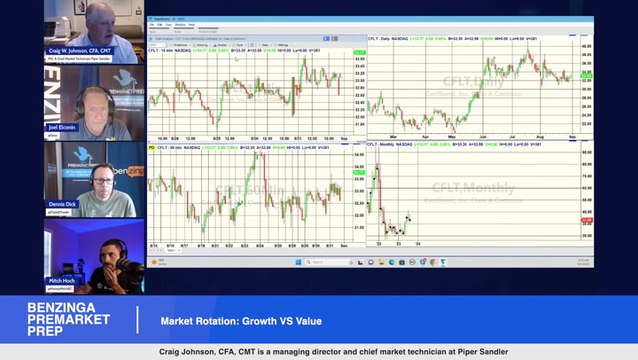
Task: Select Joel Elconin's video thumbnail
Action: pyautogui.click(x=94, y=103)
